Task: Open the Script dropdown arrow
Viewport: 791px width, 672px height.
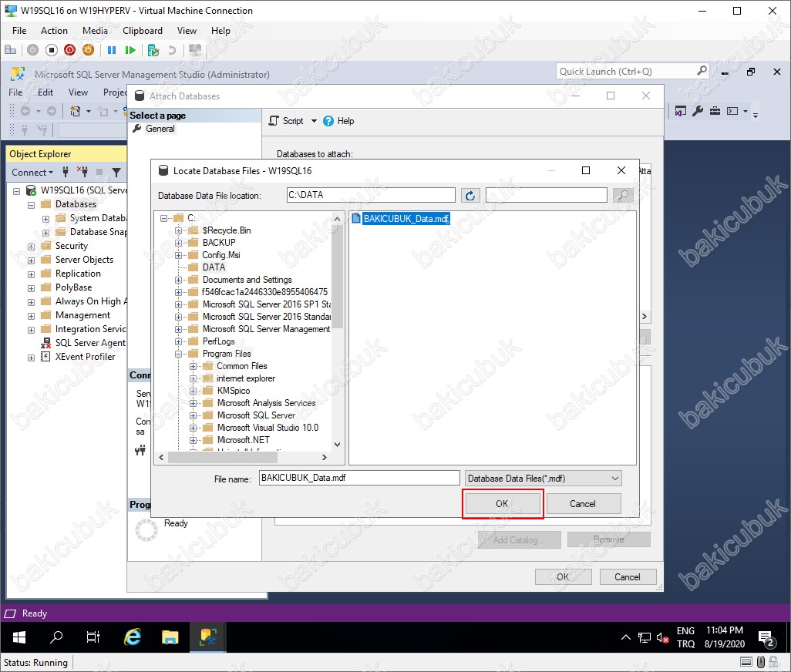Action: pyautogui.click(x=314, y=121)
